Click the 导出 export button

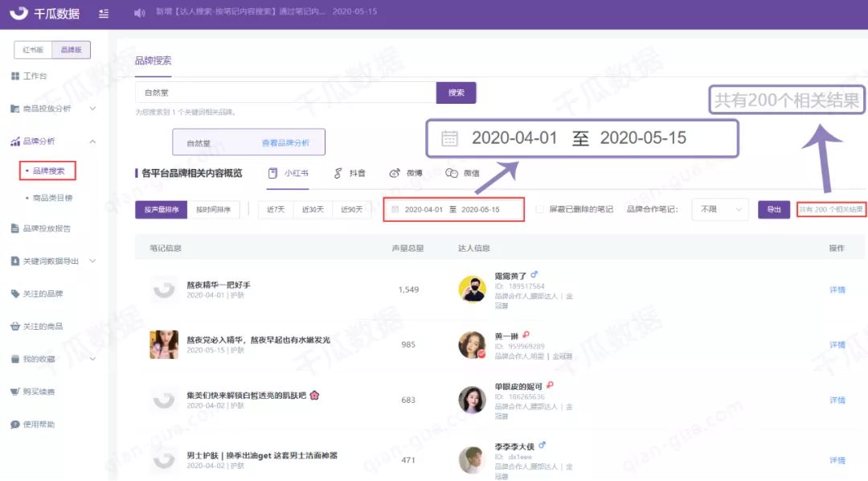click(772, 210)
